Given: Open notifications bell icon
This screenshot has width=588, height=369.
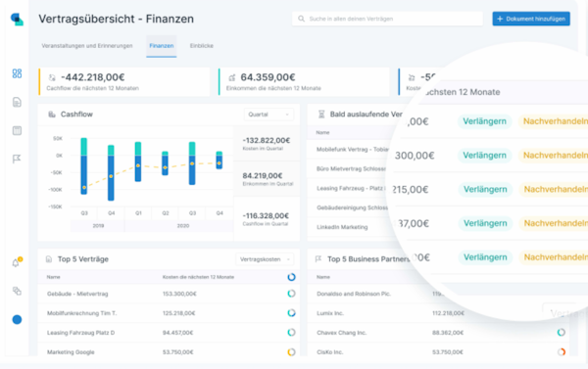Looking at the screenshot, I should coord(16,262).
